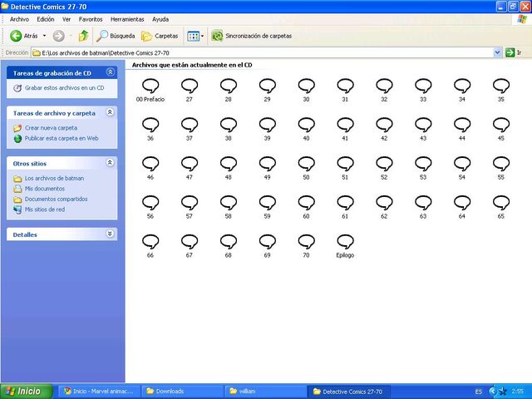The image size is (532, 399).
Task: Select the comic file icon labeled 65
Action: click(501, 203)
